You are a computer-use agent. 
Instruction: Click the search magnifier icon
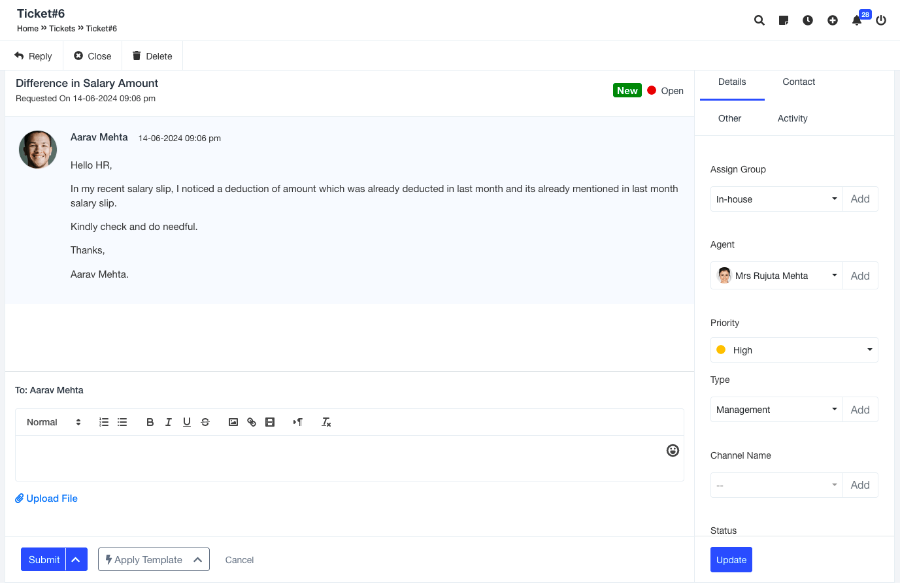point(759,20)
